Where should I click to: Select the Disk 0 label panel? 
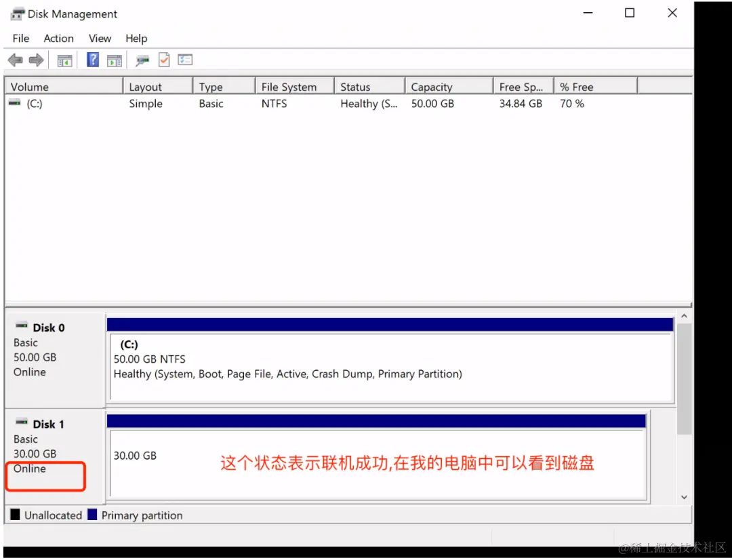coord(55,359)
